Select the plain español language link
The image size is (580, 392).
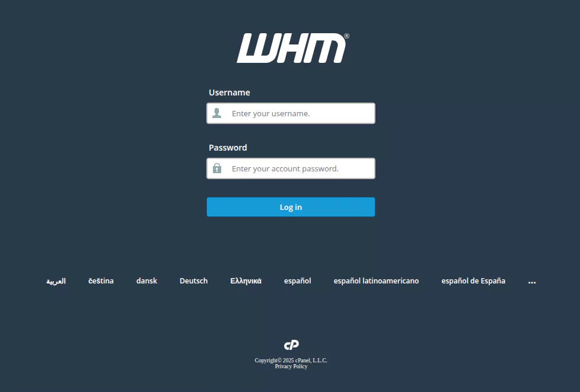(x=298, y=281)
